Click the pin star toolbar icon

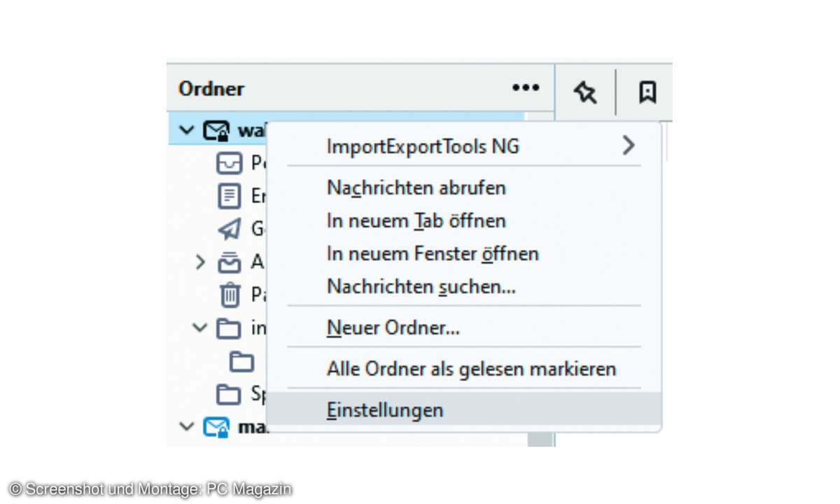[584, 92]
